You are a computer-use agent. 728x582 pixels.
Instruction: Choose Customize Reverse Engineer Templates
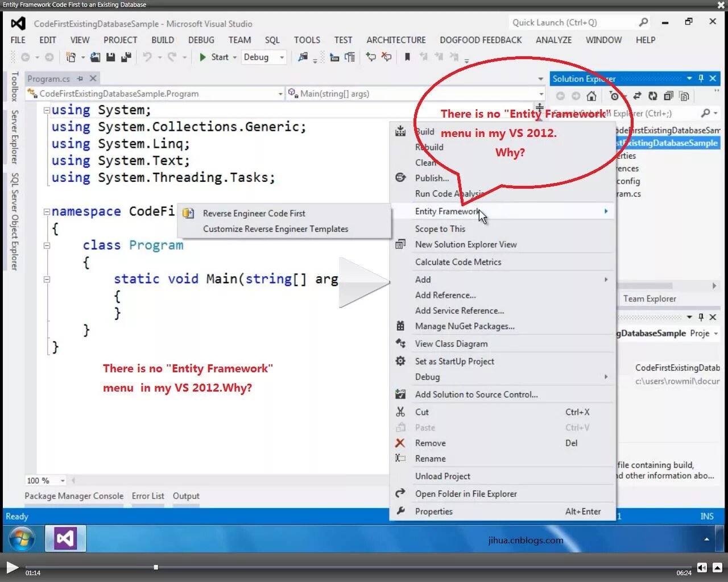284,229
